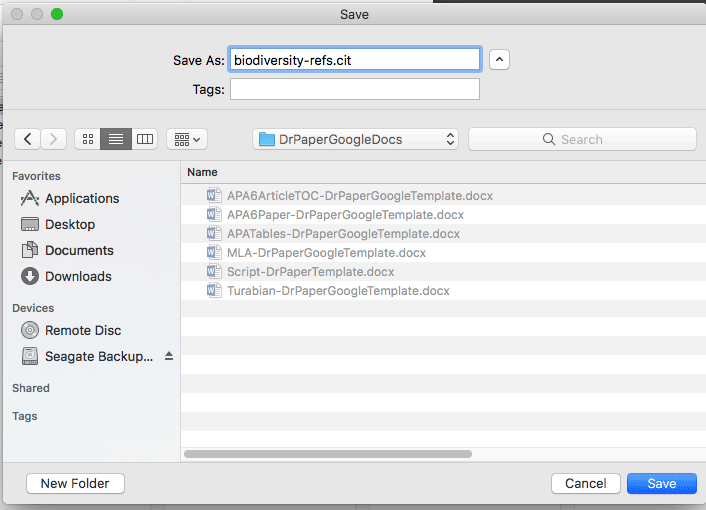Click the Tags input field

[x=355, y=89]
